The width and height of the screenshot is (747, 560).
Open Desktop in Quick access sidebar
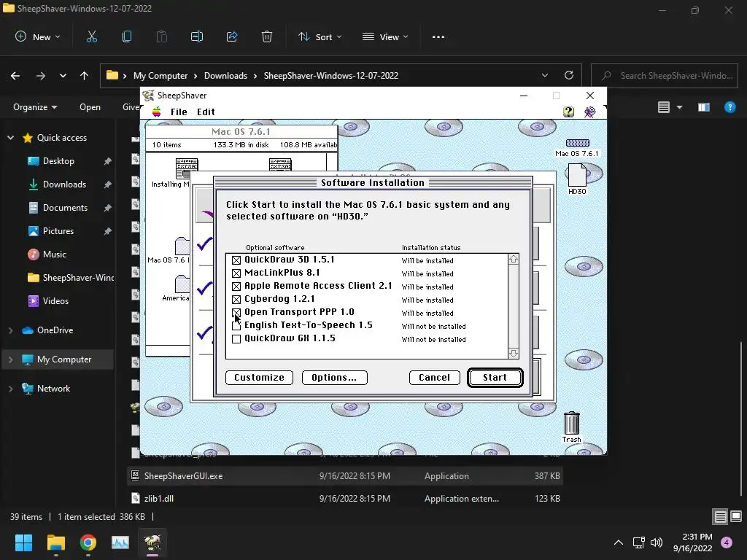pyautogui.click(x=58, y=161)
